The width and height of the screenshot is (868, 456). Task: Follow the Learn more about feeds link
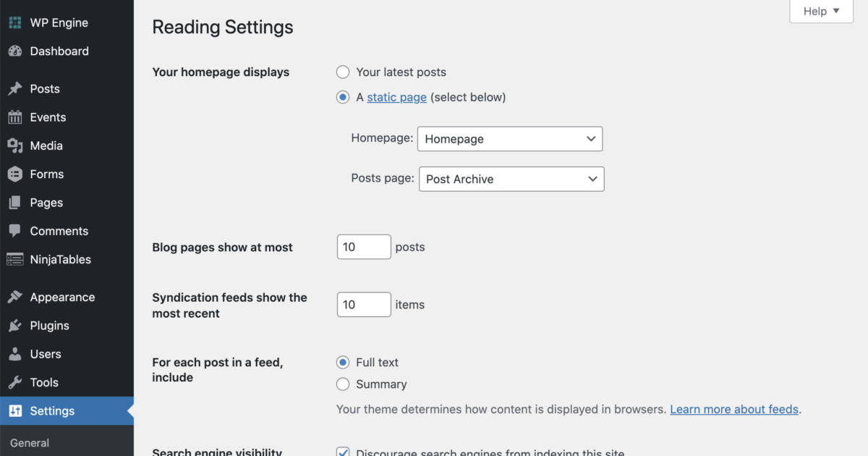733,409
